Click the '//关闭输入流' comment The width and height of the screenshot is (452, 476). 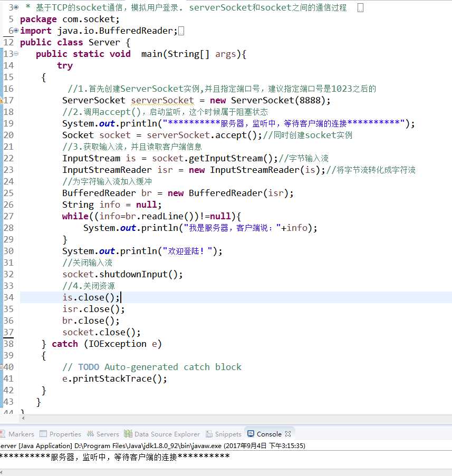click(x=87, y=263)
